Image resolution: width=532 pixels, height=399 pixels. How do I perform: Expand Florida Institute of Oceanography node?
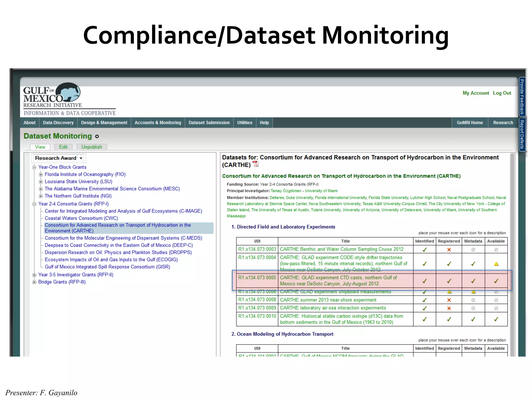coord(41,175)
